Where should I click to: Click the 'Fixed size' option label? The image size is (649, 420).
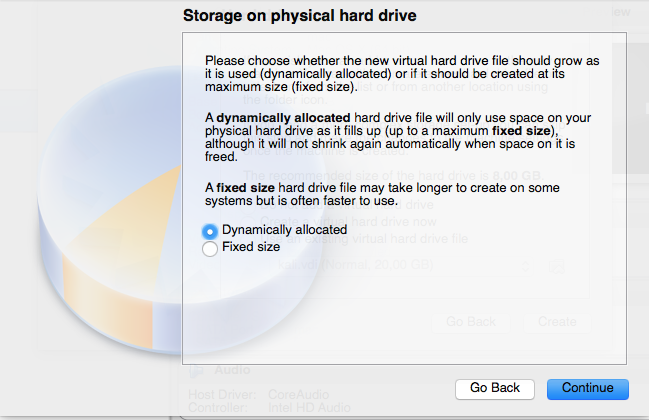pyautogui.click(x=251, y=247)
